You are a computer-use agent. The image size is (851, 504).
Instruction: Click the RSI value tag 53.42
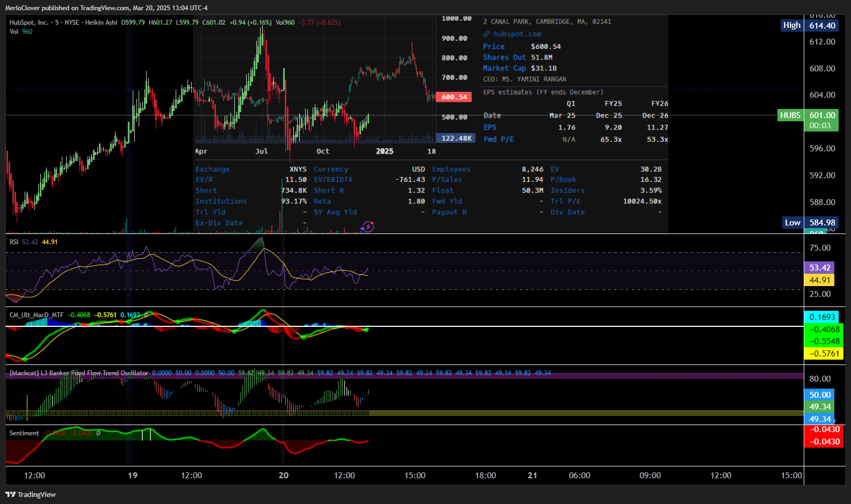point(820,268)
